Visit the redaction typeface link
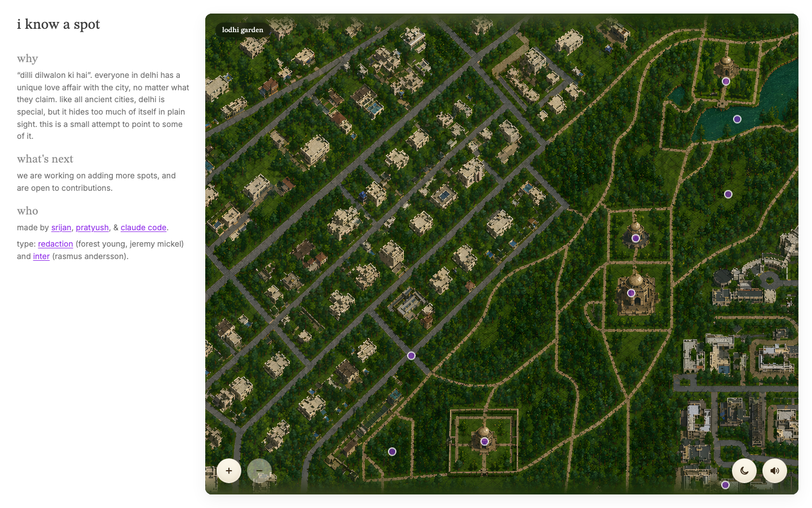This screenshot has height=508, width=812. pos(55,244)
